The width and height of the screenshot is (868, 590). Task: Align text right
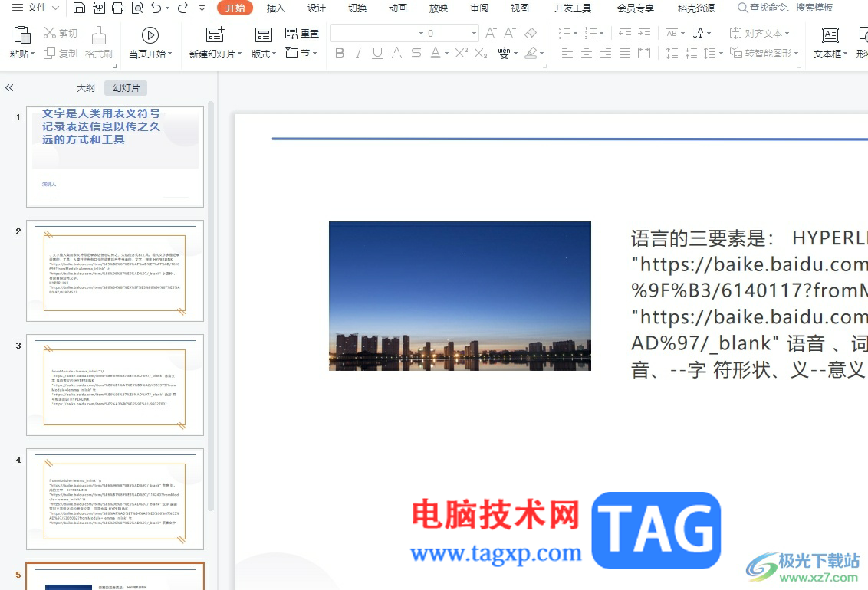[606, 53]
